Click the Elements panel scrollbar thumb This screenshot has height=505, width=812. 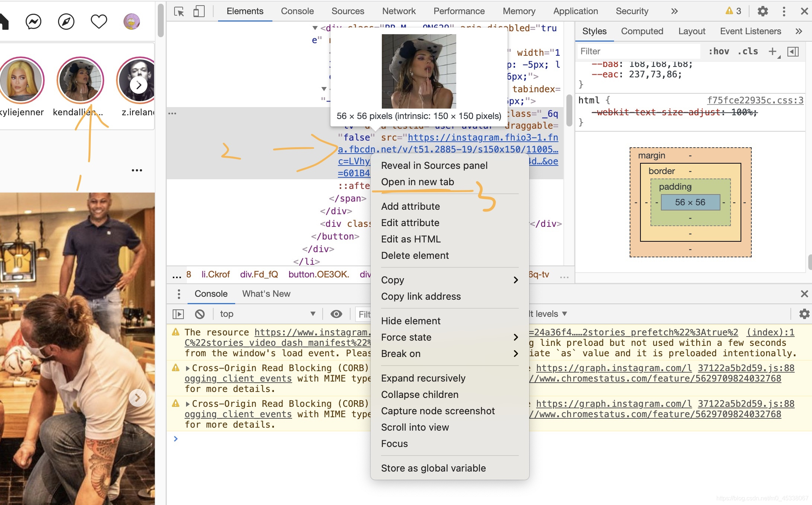[569, 110]
